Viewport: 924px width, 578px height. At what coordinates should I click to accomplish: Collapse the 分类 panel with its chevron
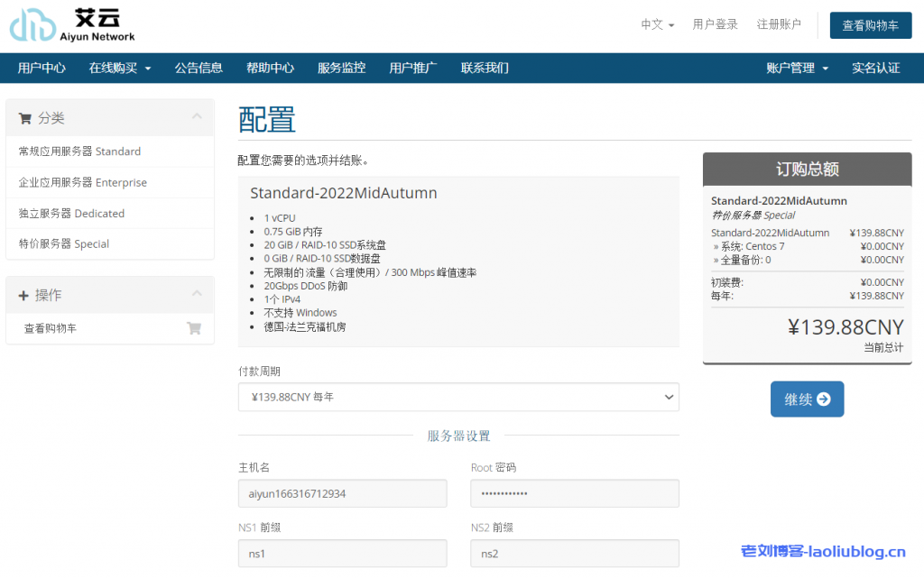(195, 117)
